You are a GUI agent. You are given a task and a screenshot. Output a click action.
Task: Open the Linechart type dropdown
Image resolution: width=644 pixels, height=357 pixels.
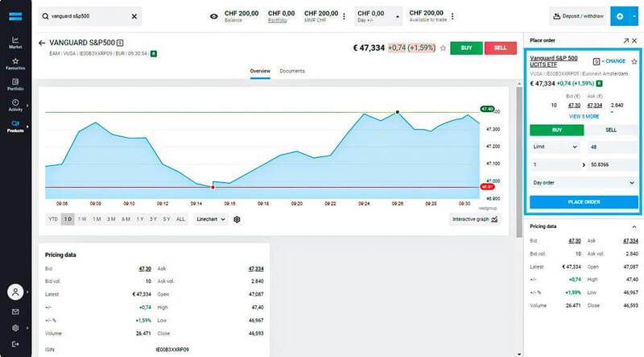coord(211,219)
